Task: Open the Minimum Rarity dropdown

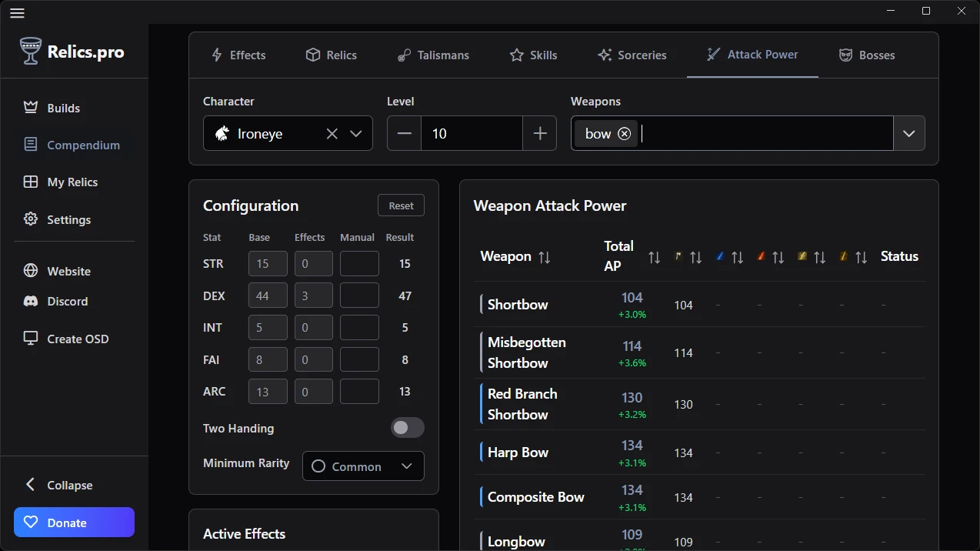Action: point(363,466)
